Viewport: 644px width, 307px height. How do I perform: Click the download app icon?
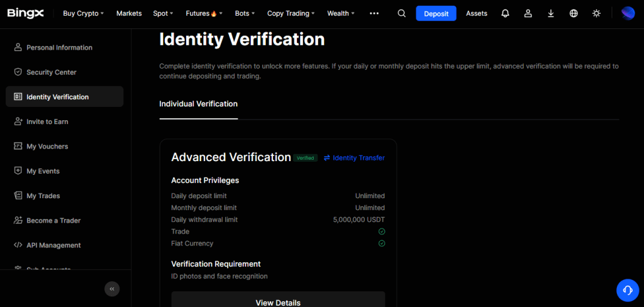(551, 14)
